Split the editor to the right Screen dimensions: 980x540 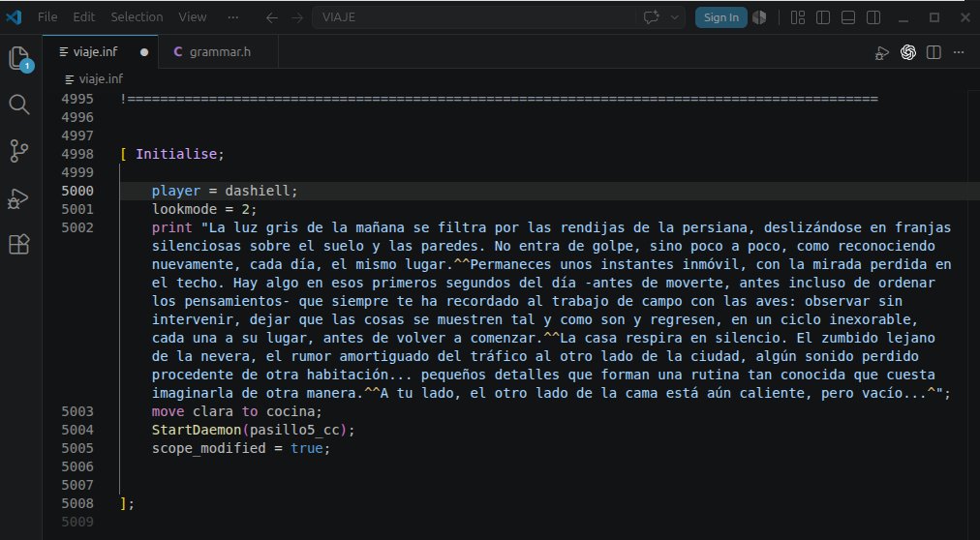click(934, 52)
